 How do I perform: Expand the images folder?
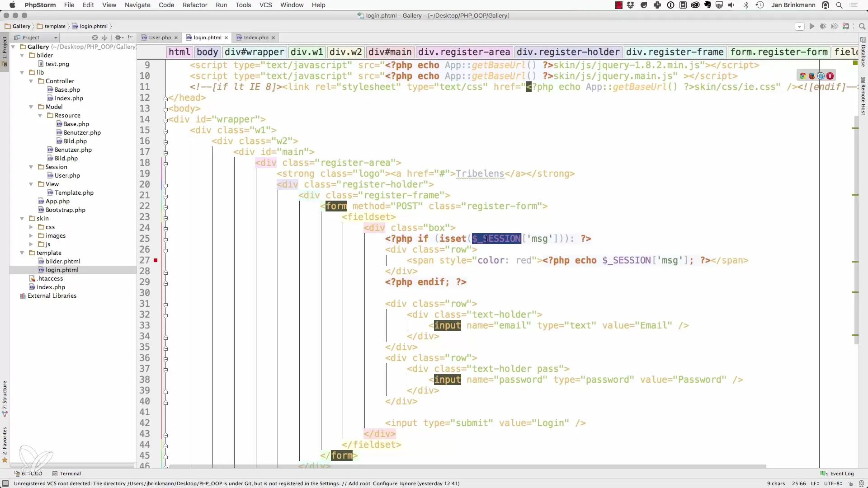31,235
